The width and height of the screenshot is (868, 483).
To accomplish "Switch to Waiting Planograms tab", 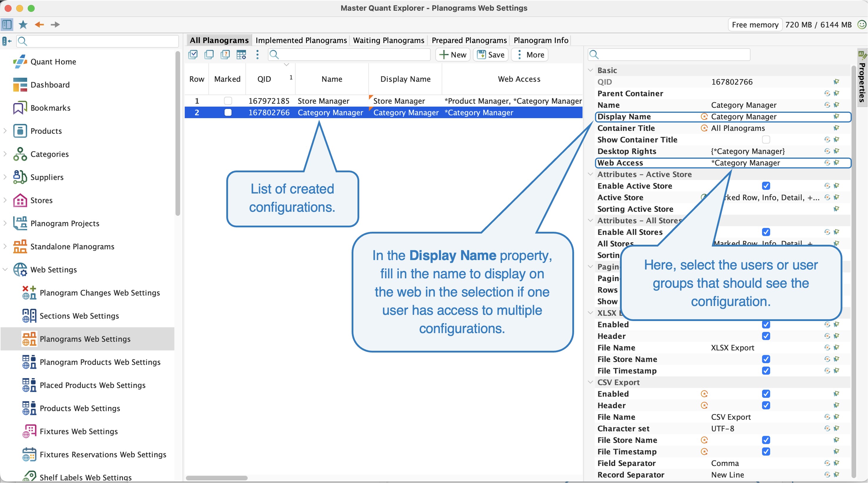I will (x=388, y=40).
